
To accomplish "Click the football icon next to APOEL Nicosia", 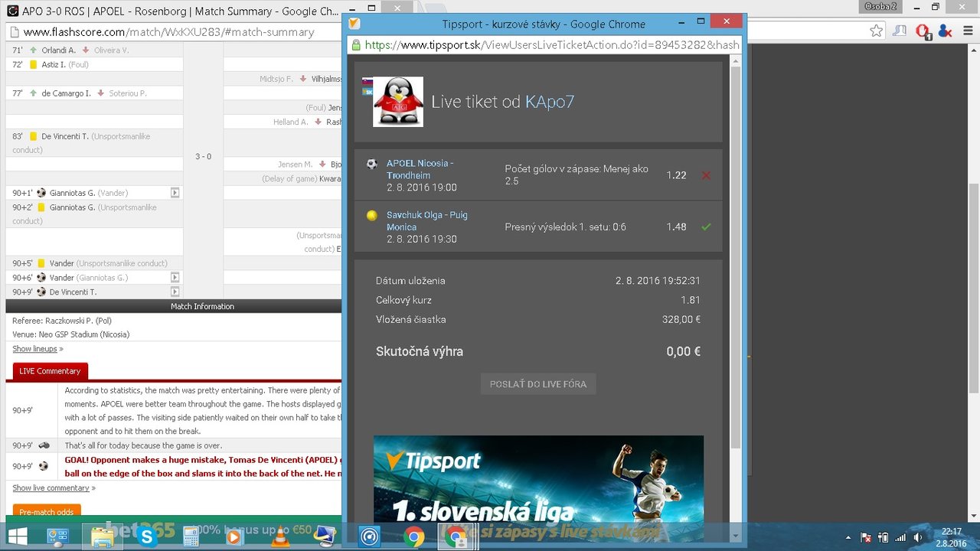I will (372, 164).
